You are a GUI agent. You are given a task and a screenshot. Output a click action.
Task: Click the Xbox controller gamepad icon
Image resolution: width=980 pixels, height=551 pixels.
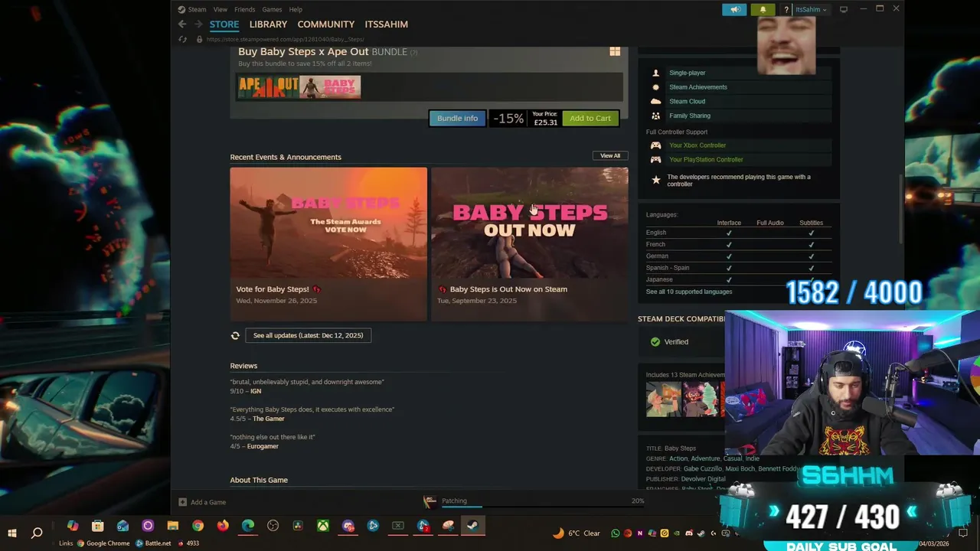pyautogui.click(x=655, y=145)
